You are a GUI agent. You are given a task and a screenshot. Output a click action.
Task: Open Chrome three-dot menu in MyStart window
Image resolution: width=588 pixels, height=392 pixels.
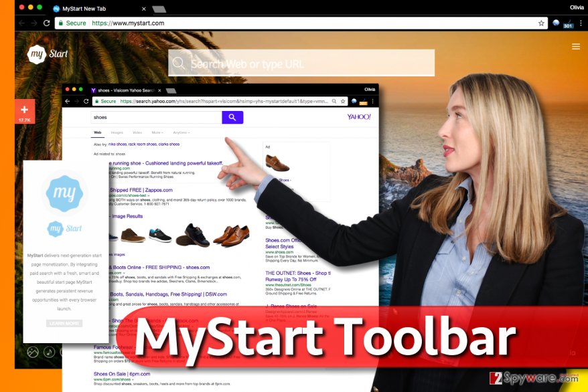pos(581,23)
